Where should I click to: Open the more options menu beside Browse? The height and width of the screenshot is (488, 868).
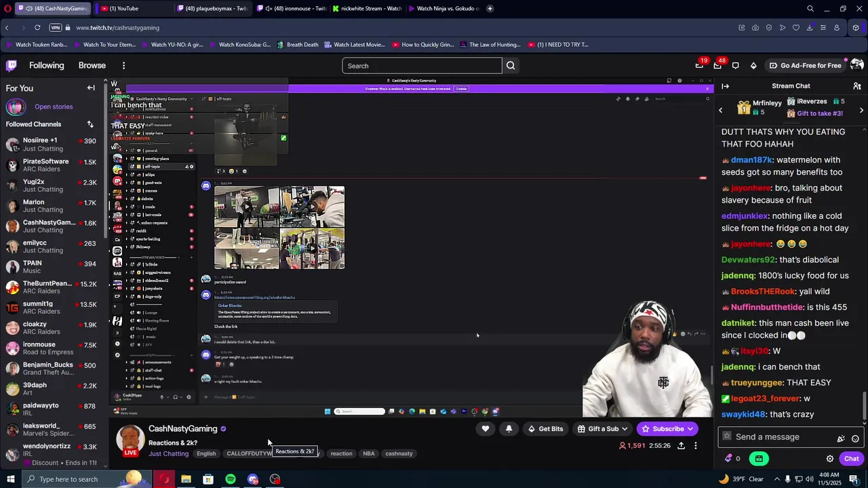pos(123,66)
